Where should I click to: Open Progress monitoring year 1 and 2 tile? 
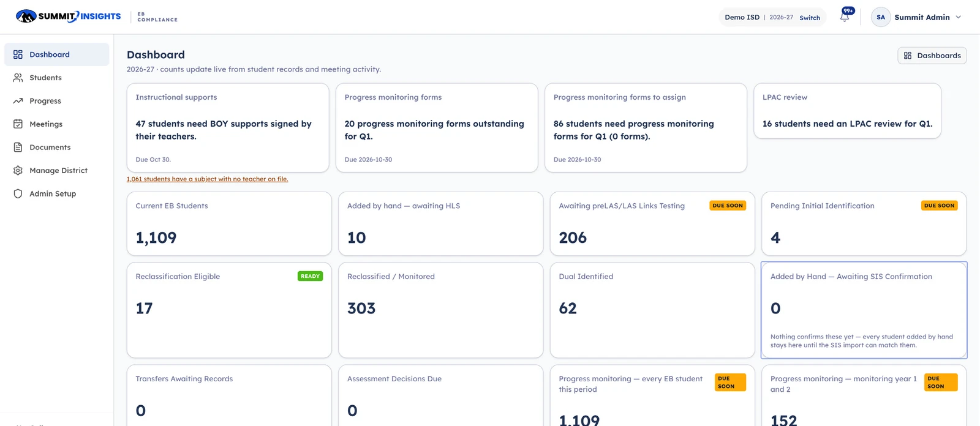point(864,395)
